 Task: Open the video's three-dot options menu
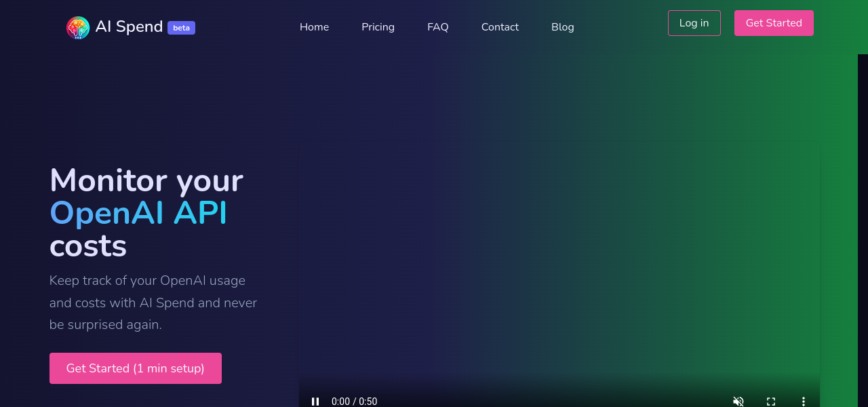[804, 401]
